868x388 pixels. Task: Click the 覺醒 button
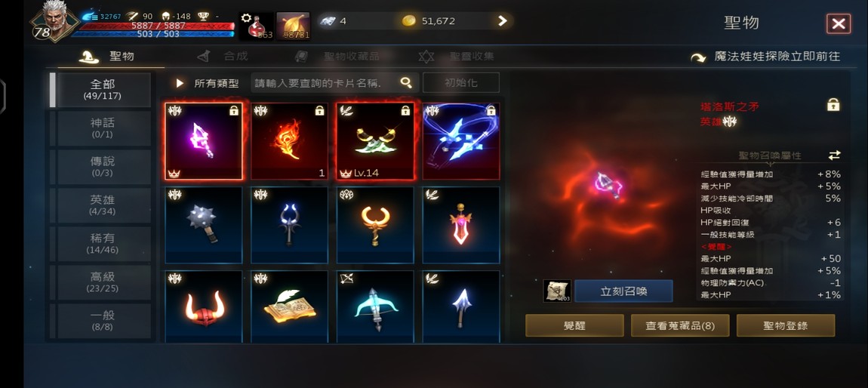574,325
